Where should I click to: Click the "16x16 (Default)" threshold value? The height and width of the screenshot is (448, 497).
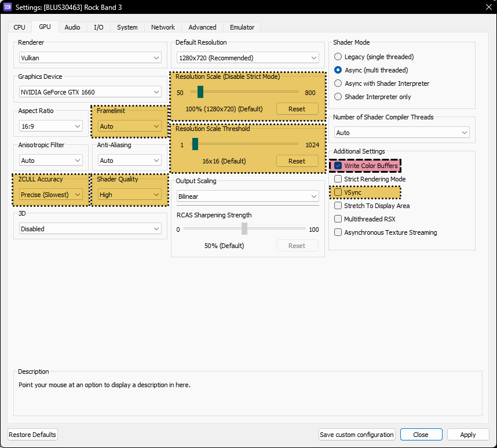point(224,161)
